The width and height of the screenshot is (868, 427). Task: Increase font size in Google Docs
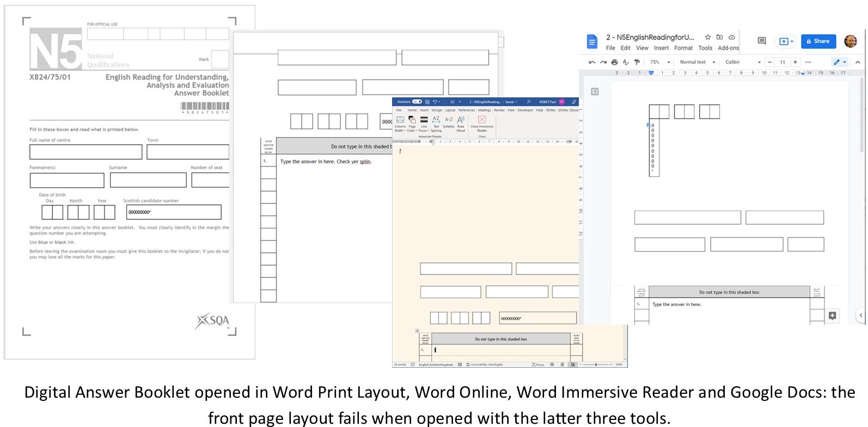point(795,62)
